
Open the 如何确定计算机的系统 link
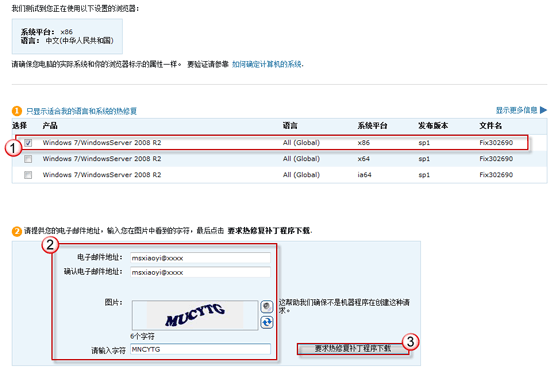coord(267,64)
